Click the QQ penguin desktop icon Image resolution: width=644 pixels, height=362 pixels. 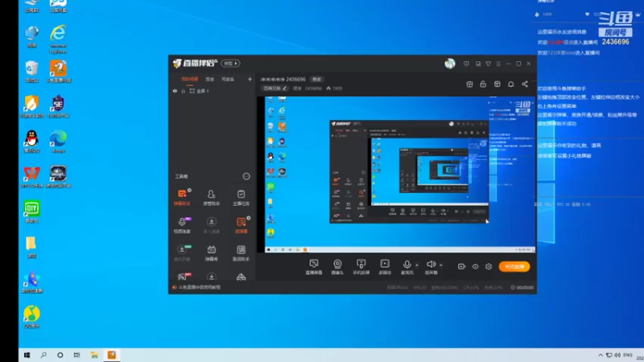31,142
